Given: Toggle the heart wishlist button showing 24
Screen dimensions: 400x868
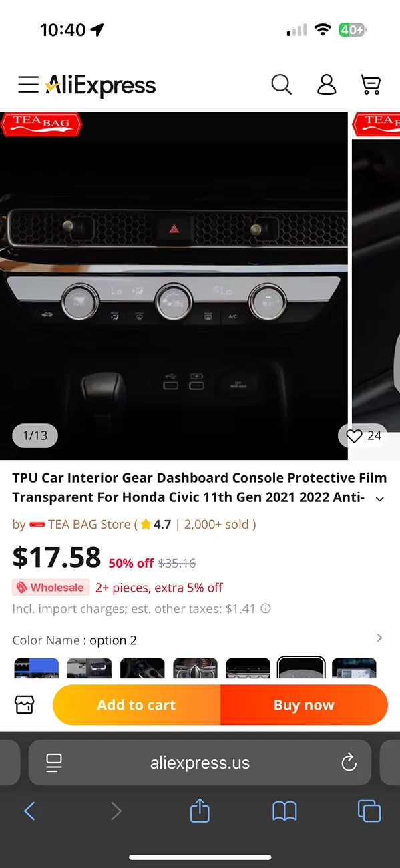Looking at the screenshot, I should pos(363,436).
